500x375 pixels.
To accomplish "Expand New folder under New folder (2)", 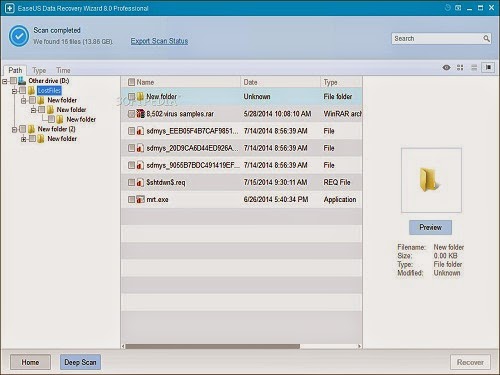I will pos(23,139).
